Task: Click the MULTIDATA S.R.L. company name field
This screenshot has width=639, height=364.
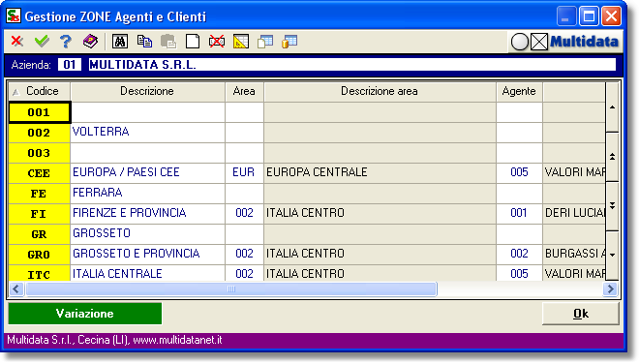Action: pyautogui.click(x=352, y=65)
